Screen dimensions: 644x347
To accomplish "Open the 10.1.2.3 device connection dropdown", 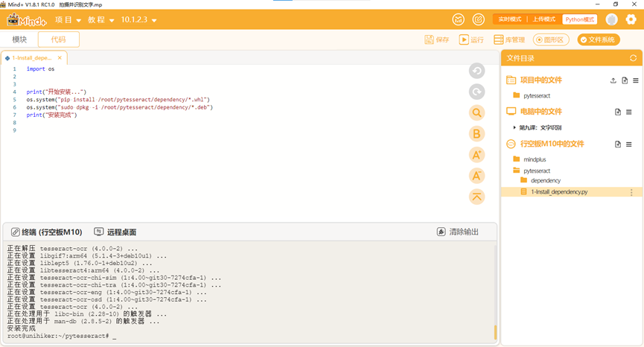I will 138,19.
